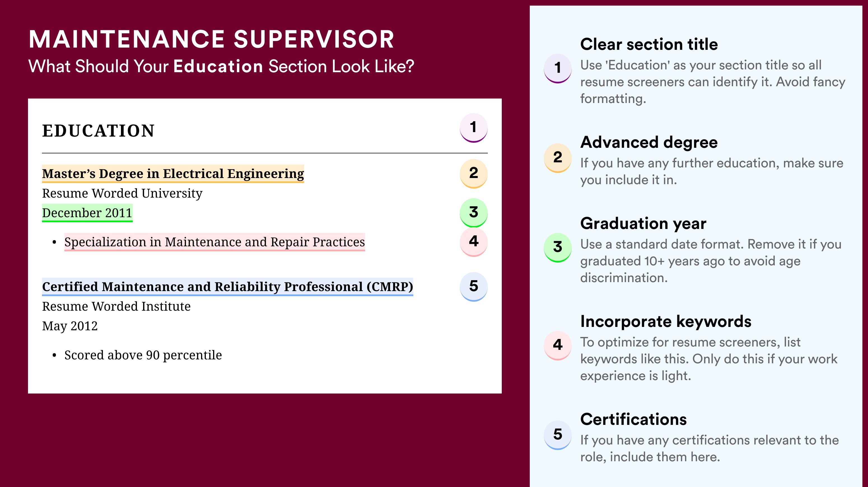Click the Clear section title heading

click(x=649, y=44)
